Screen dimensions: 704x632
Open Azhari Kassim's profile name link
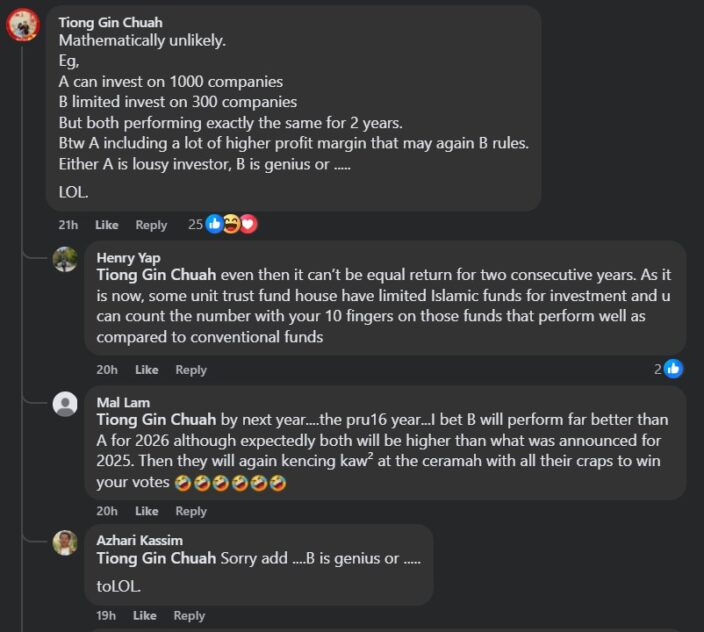139,540
